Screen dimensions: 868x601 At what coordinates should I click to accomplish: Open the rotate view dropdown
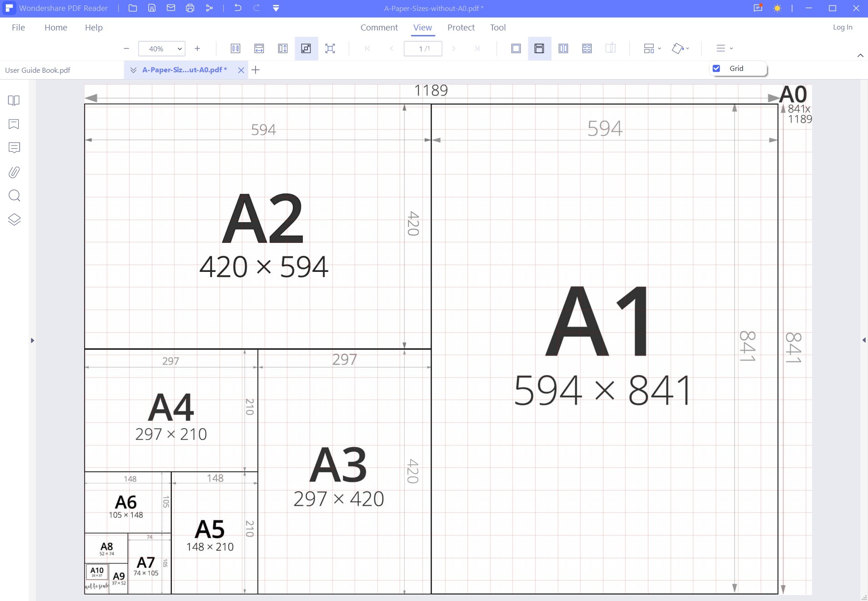click(681, 49)
